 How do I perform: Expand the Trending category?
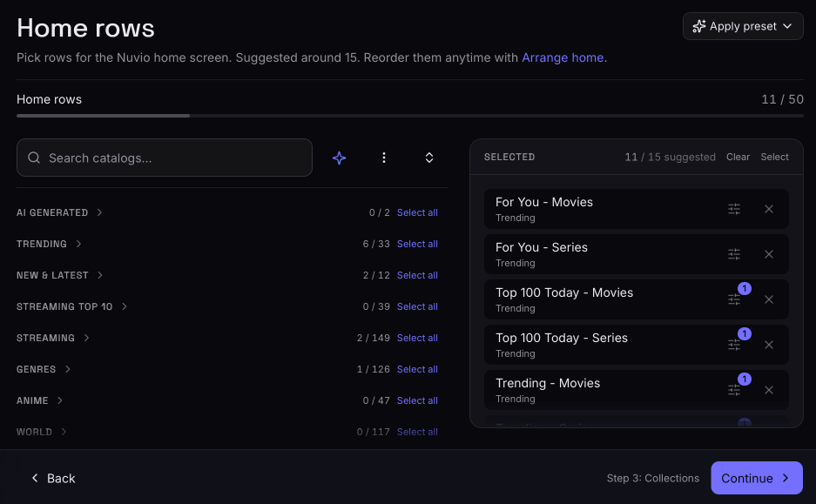[49, 244]
